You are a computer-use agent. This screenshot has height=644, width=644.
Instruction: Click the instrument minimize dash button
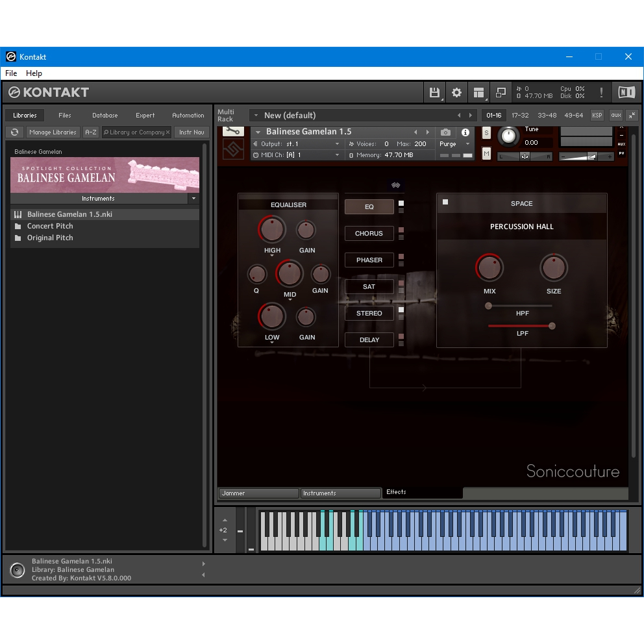[x=621, y=135]
